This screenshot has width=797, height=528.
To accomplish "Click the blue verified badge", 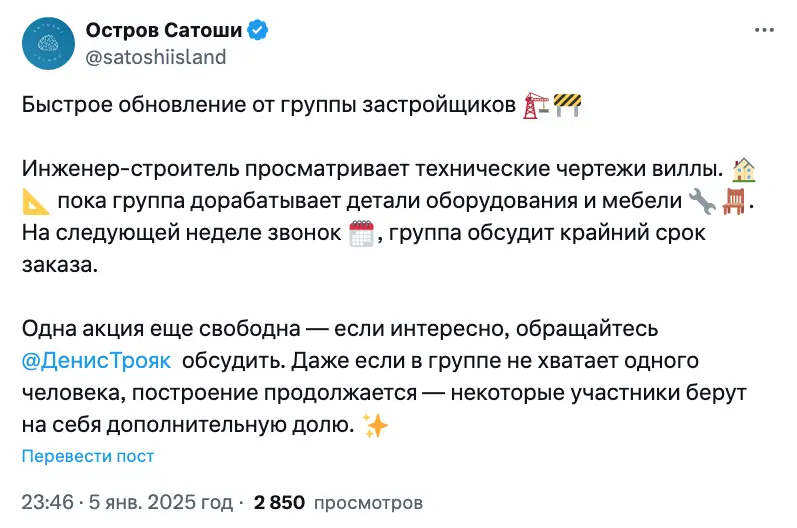I will click(x=258, y=30).
